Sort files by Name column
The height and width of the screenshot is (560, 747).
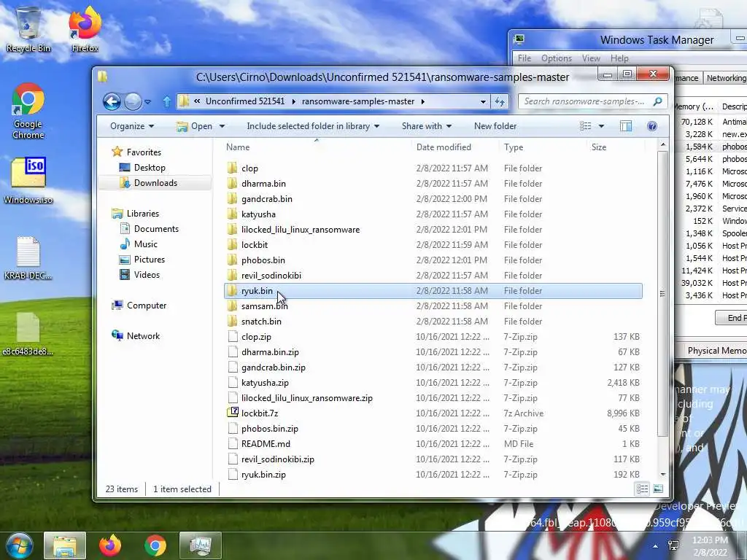pyautogui.click(x=317, y=147)
